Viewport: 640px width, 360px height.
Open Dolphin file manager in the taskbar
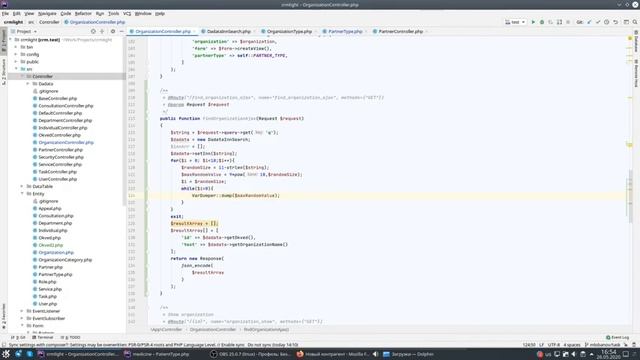408,354
